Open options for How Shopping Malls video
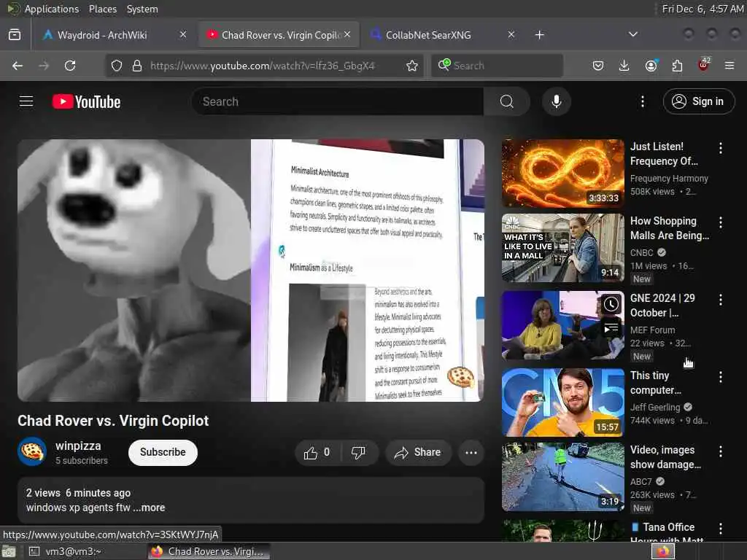Image resolution: width=747 pixels, height=560 pixels. click(x=720, y=222)
